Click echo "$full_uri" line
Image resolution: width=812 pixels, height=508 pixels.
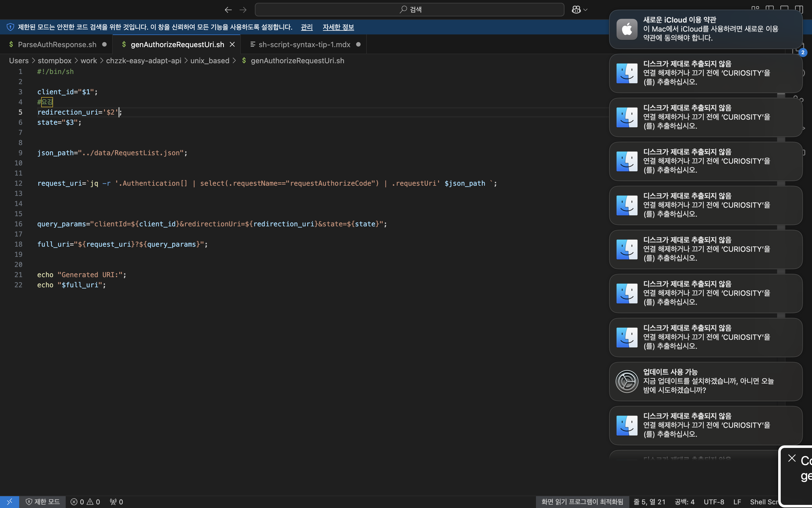pos(71,284)
